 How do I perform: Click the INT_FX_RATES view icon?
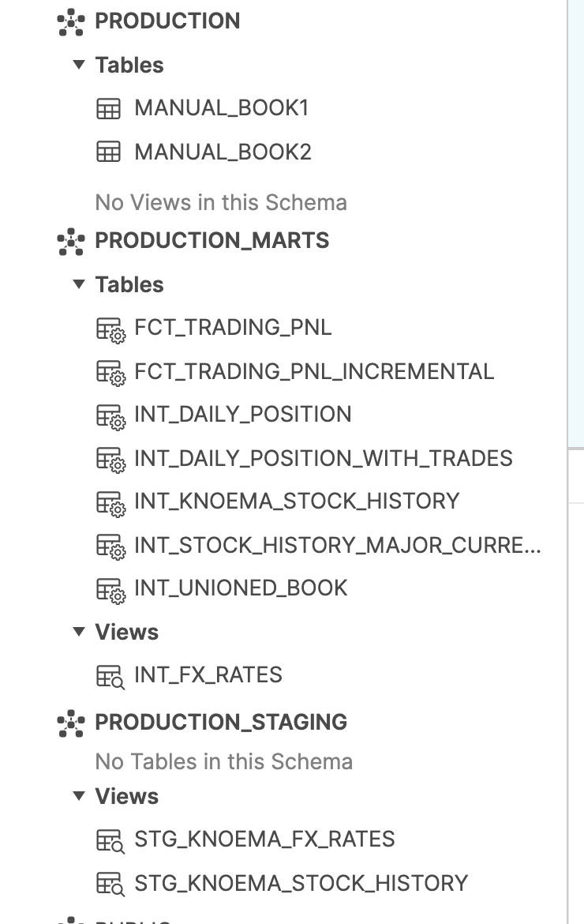110,677
